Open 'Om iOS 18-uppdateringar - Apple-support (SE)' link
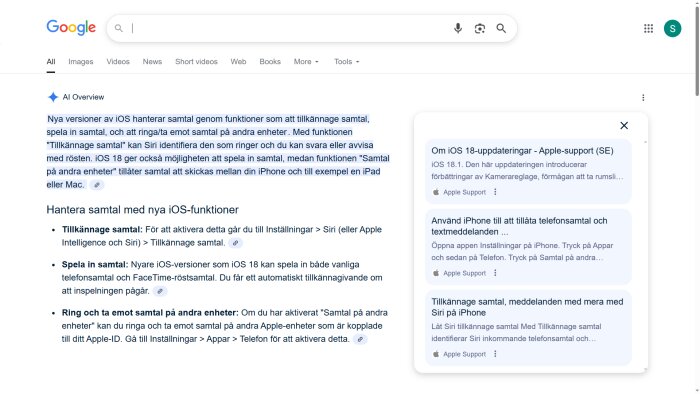The width and height of the screenshot is (700, 394). point(522,151)
